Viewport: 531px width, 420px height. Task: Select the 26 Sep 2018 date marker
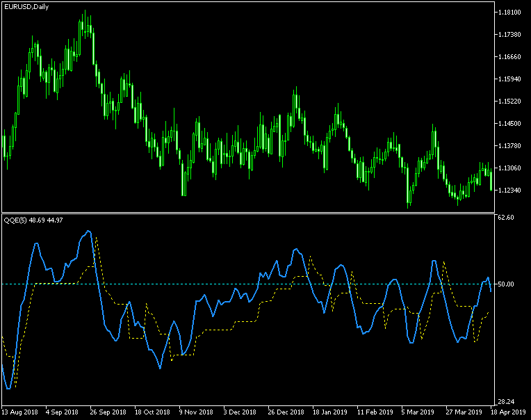[x=108, y=412]
